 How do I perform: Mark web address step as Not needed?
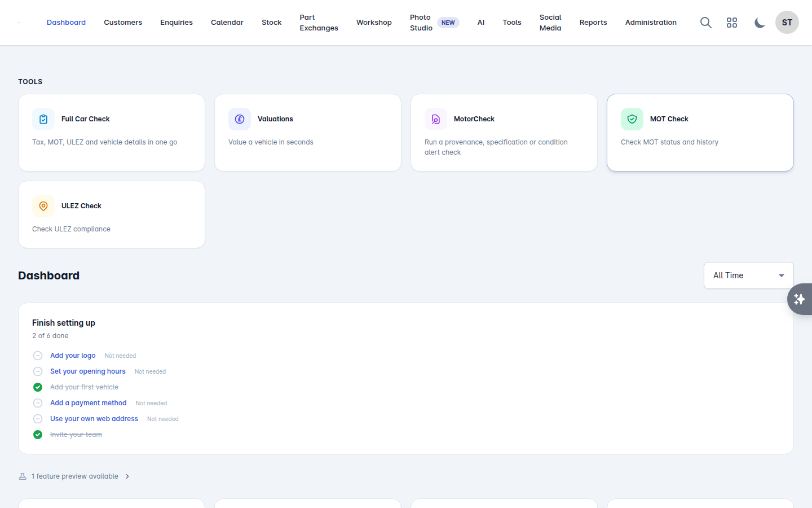pos(163,419)
